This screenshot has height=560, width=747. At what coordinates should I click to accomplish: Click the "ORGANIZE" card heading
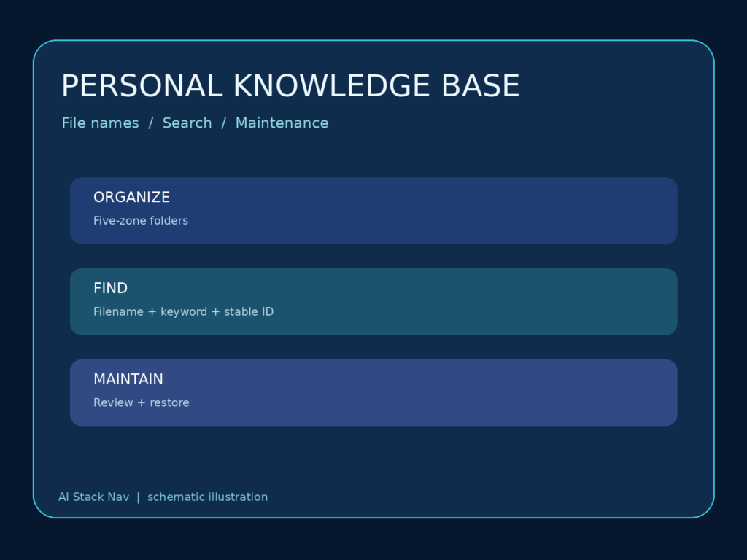tap(131, 197)
